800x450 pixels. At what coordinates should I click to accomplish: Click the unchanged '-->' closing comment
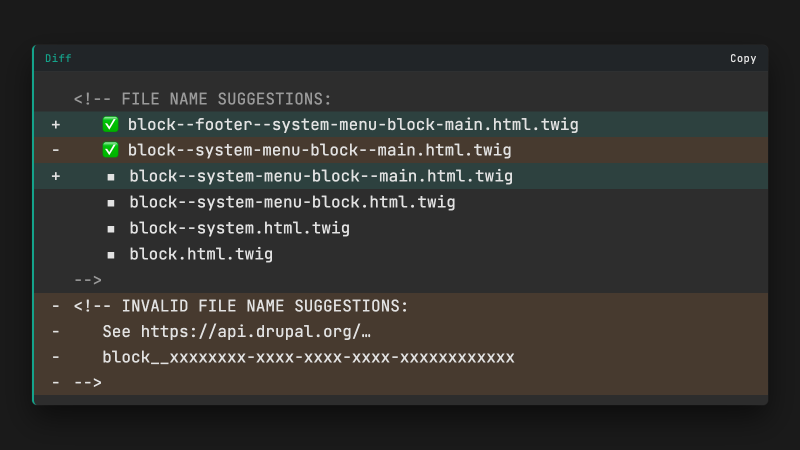88,280
